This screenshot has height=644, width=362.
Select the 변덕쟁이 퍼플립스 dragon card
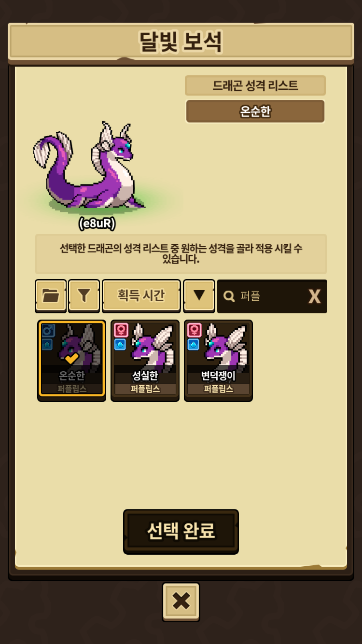tap(219, 360)
